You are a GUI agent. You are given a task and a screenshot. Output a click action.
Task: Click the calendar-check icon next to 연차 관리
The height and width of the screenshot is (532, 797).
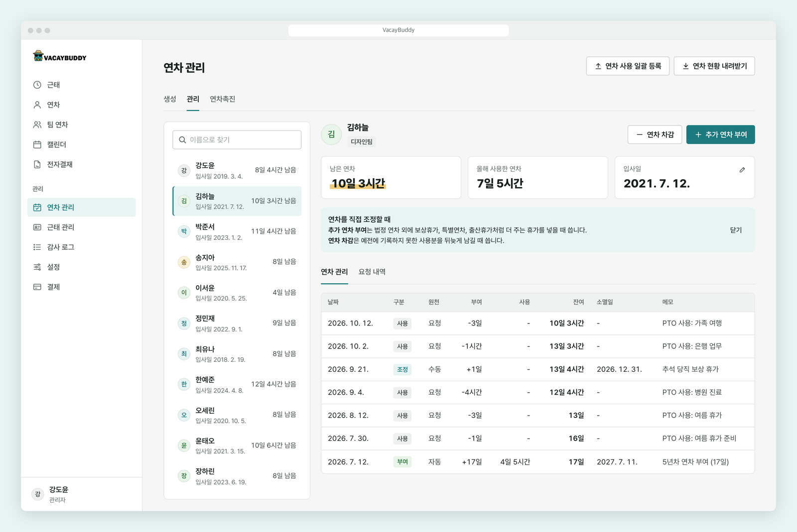[x=37, y=208]
